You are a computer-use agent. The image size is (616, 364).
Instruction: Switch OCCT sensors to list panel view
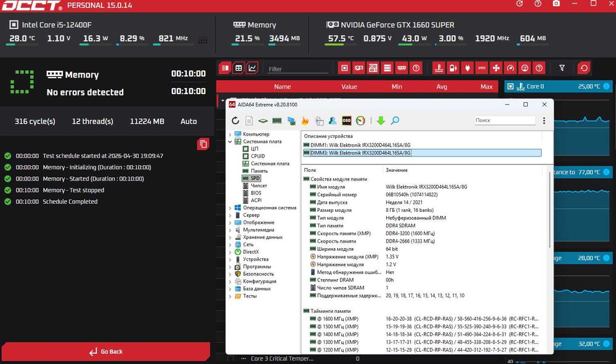tap(225, 68)
